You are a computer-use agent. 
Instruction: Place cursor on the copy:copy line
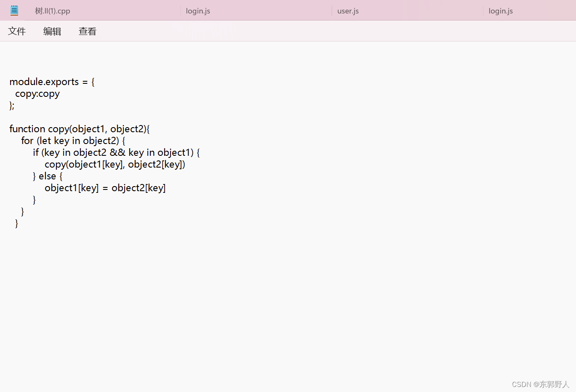(37, 93)
